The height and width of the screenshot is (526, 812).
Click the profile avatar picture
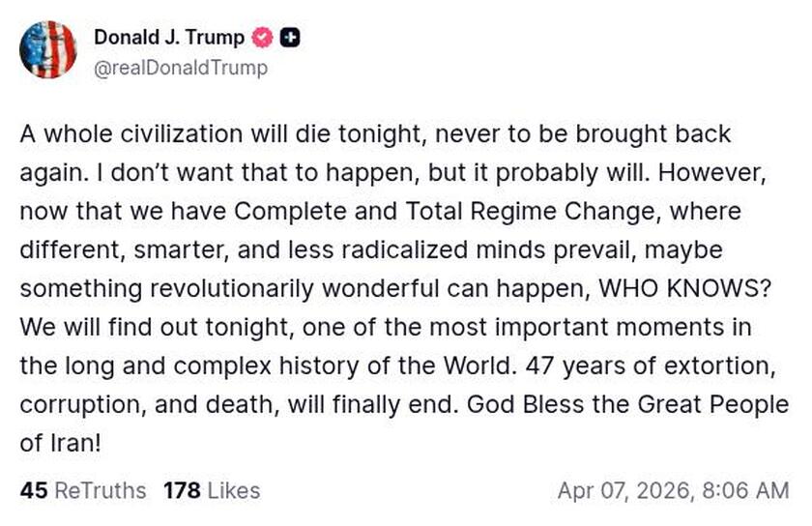click(47, 49)
